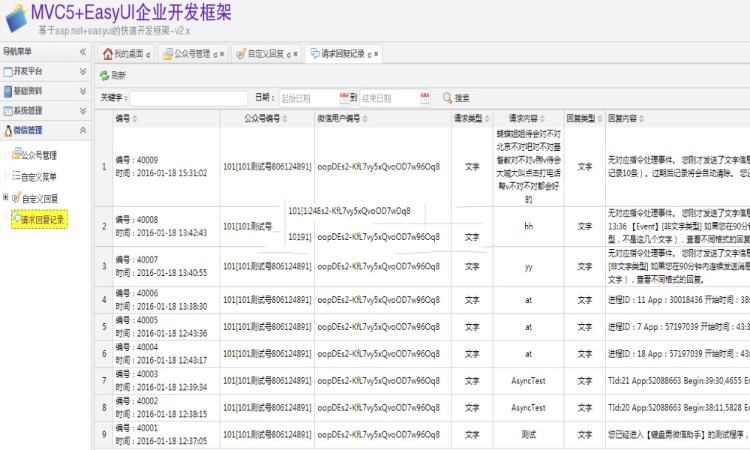The image size is (750, 450).
Task: Open 公众号管理 in the sidebar tree
Action: click(38, 155)
